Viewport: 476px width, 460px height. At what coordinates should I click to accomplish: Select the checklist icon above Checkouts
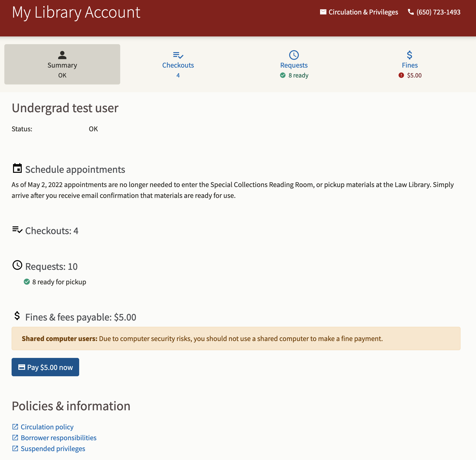178,55
